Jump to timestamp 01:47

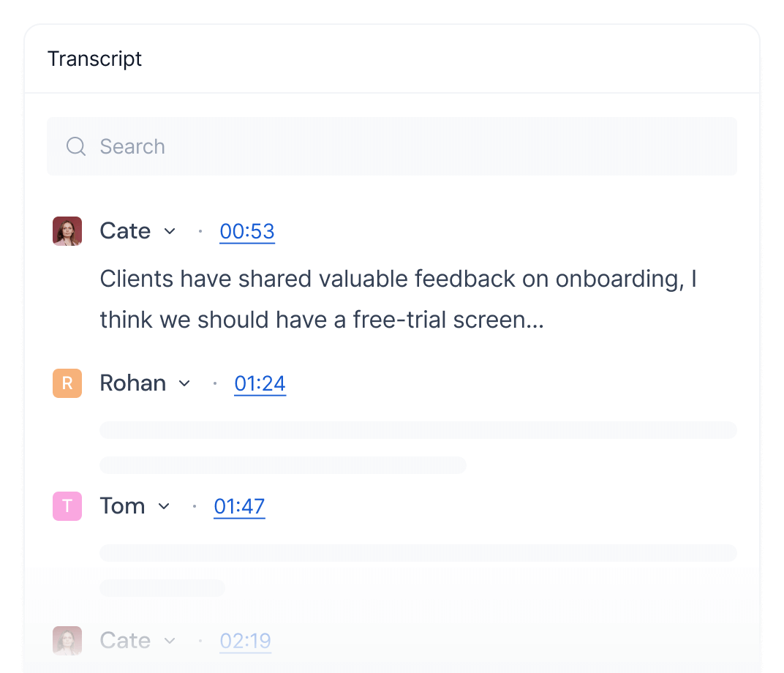tap(239, 506)
